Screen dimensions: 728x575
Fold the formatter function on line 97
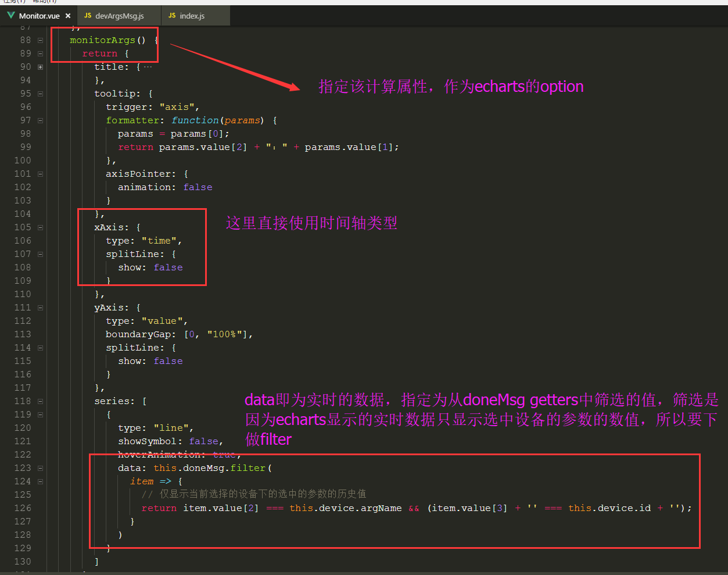pos(40,120)
